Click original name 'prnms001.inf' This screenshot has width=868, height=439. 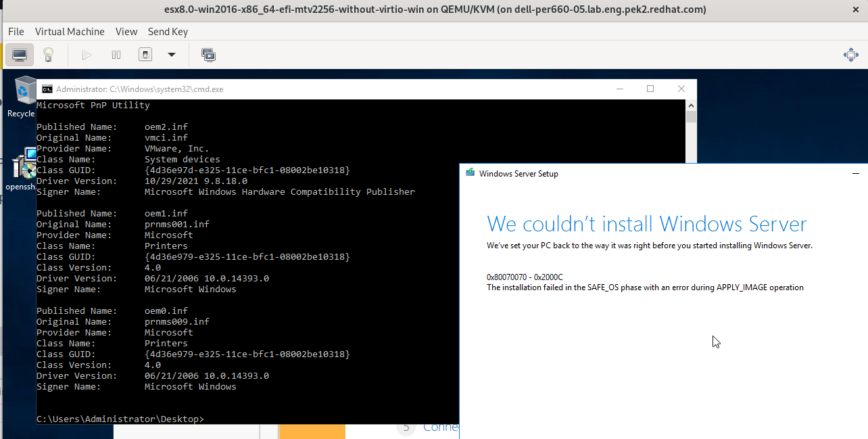[177, 224]
